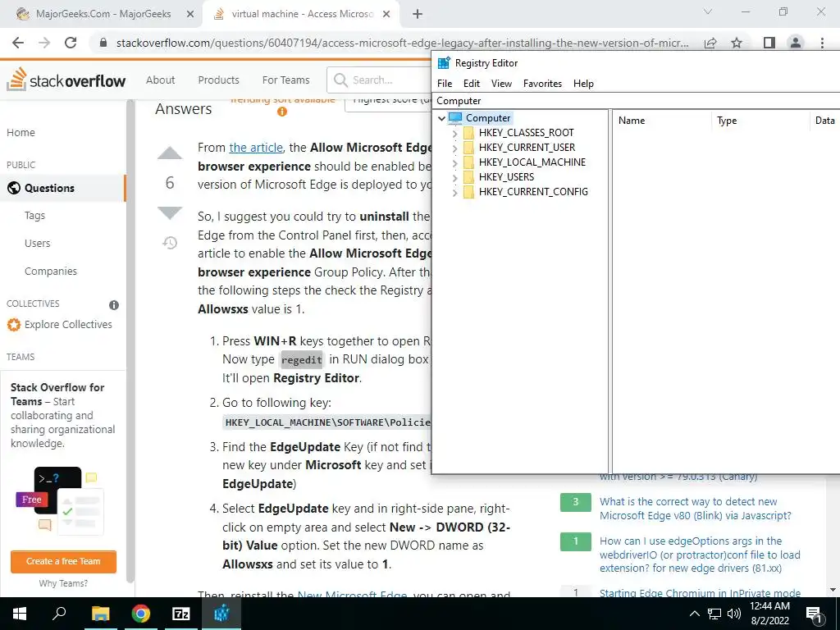
Task: Open the tab search chevron
Action: 708,11
